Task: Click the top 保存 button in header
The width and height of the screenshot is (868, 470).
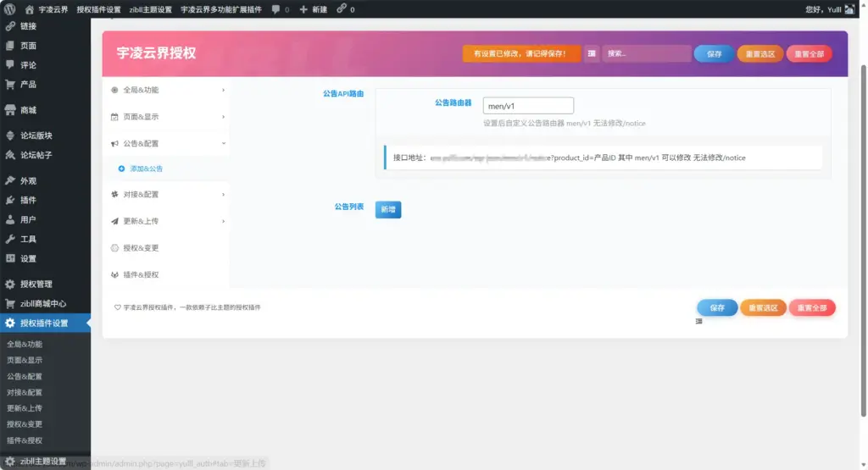Action: click(x=714, y=53)
